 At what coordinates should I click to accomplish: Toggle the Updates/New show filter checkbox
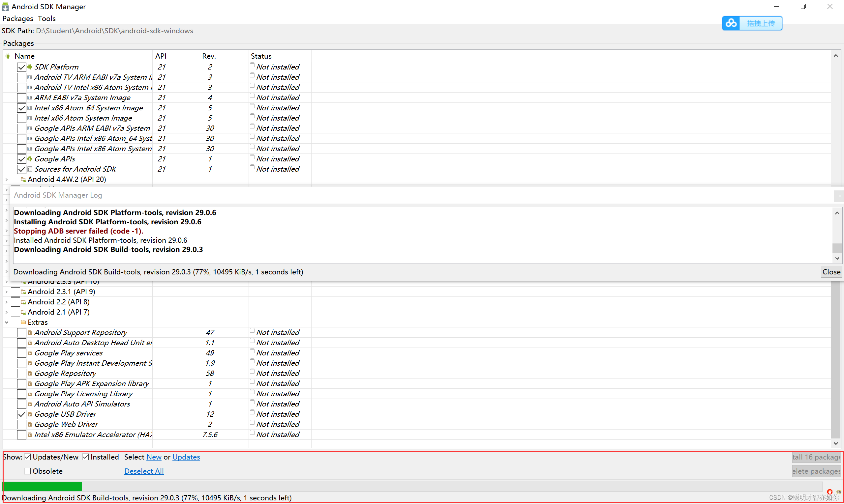(28, 457)
